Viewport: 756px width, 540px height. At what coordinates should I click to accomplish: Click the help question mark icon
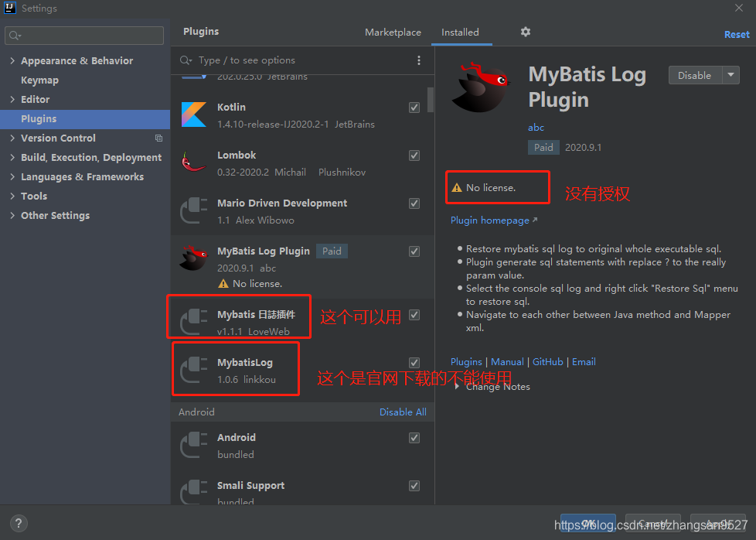coord(18,524)
